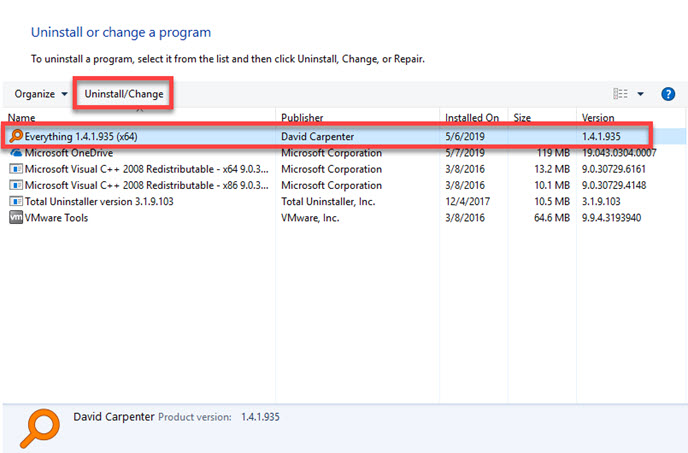Click the Microsoft OneDrive cloud icon

[x=16, y=153]
